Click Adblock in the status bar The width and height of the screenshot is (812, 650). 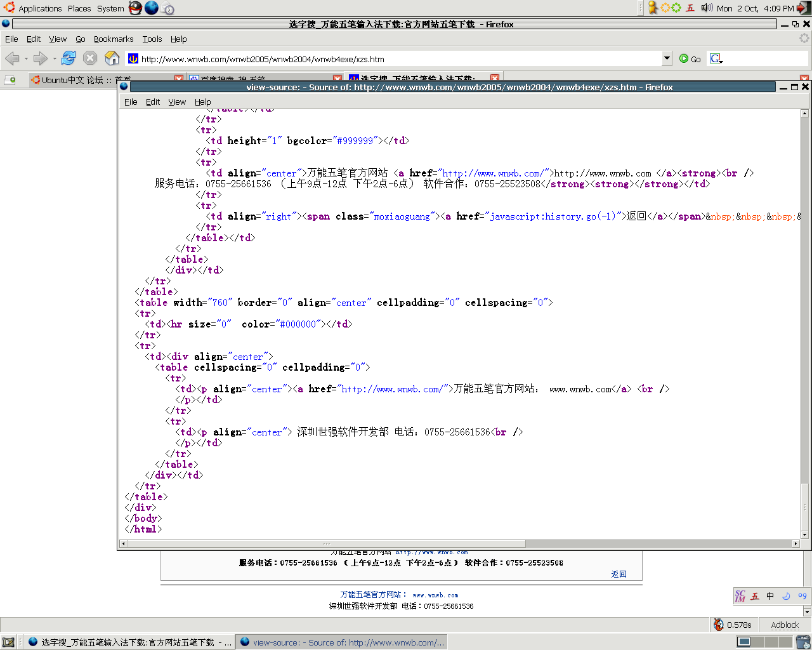(x=785, y=625)
